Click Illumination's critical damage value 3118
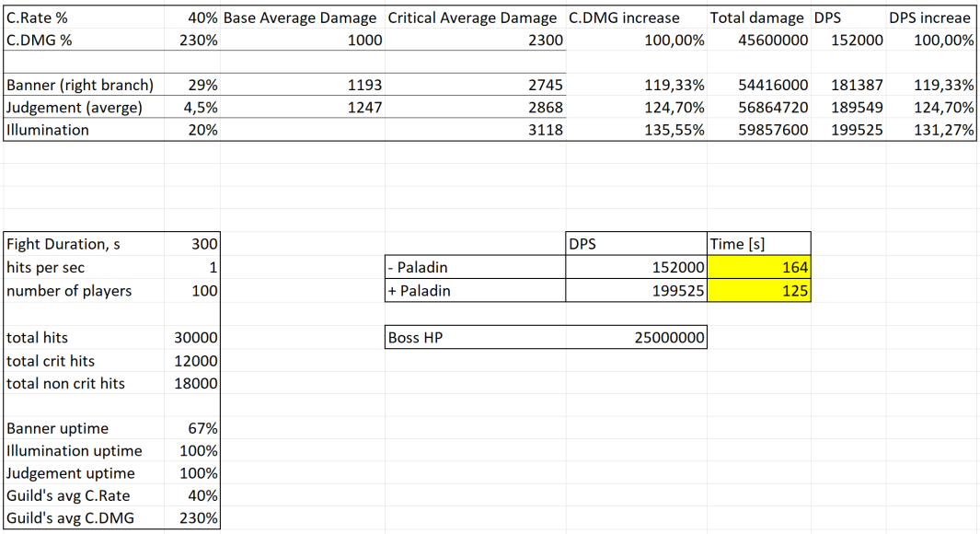The width and height of the screenshot is (980, 534). (x=544, y=130)
